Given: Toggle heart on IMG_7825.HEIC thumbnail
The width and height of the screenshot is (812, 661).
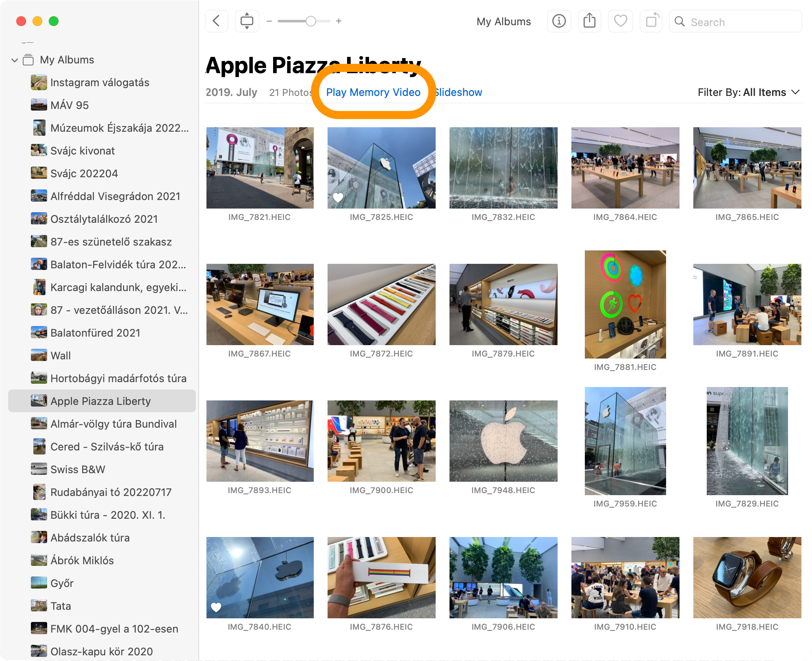Looking at the screenshot, I should pyautogui.click(x=338, y=198).
